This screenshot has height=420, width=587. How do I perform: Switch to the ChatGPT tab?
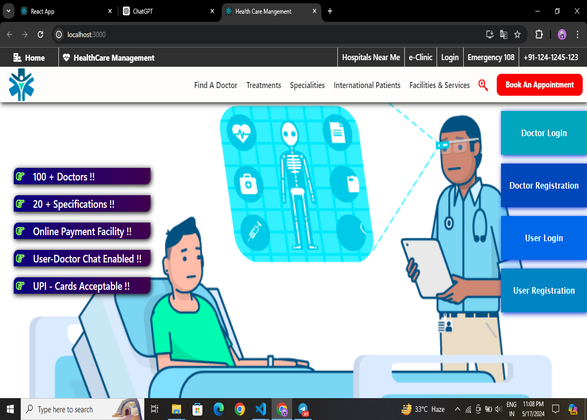tap(168, 11)
